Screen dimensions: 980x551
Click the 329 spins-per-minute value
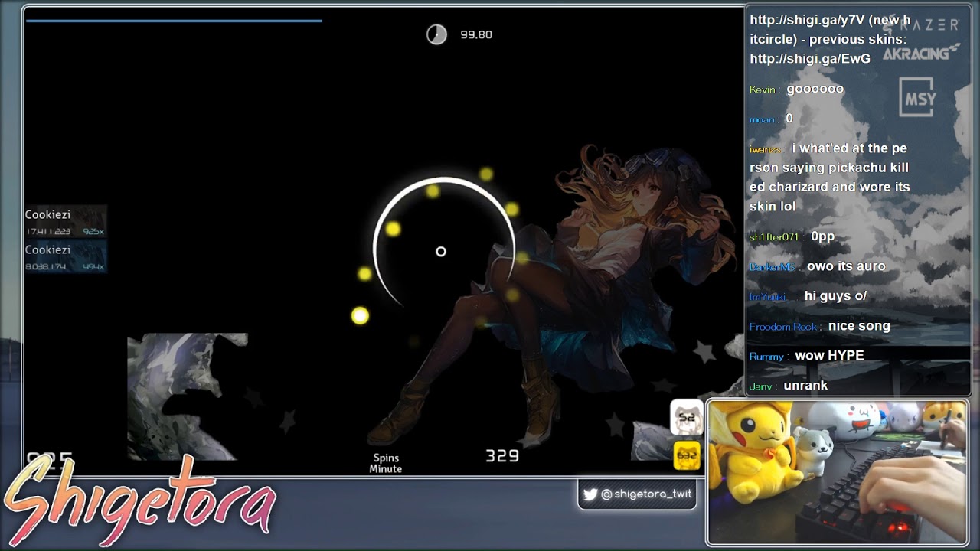tap(502, 456)
